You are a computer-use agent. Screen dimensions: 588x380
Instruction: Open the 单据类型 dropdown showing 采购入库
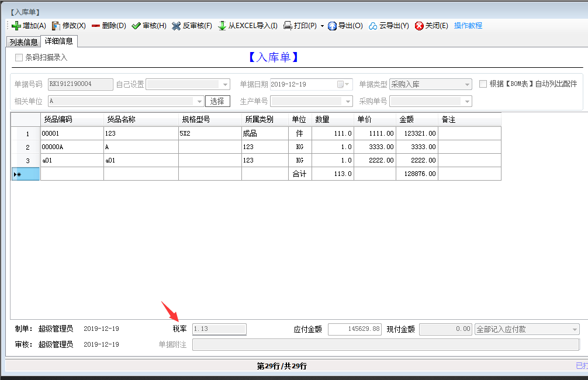tap(466, 84)
